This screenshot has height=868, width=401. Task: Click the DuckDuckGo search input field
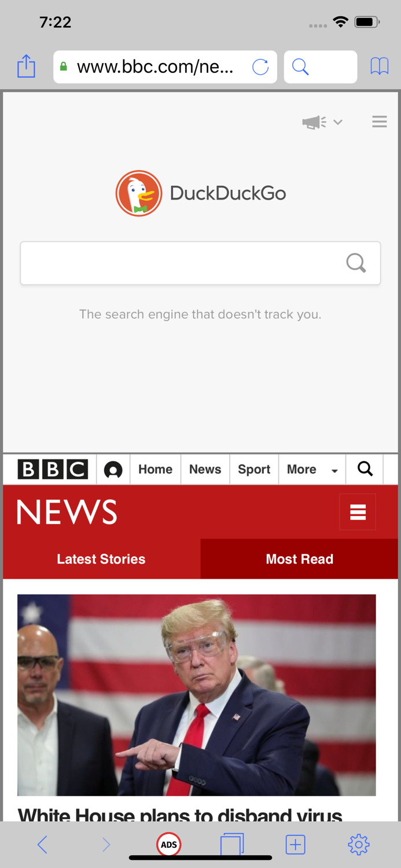[200, 263]
